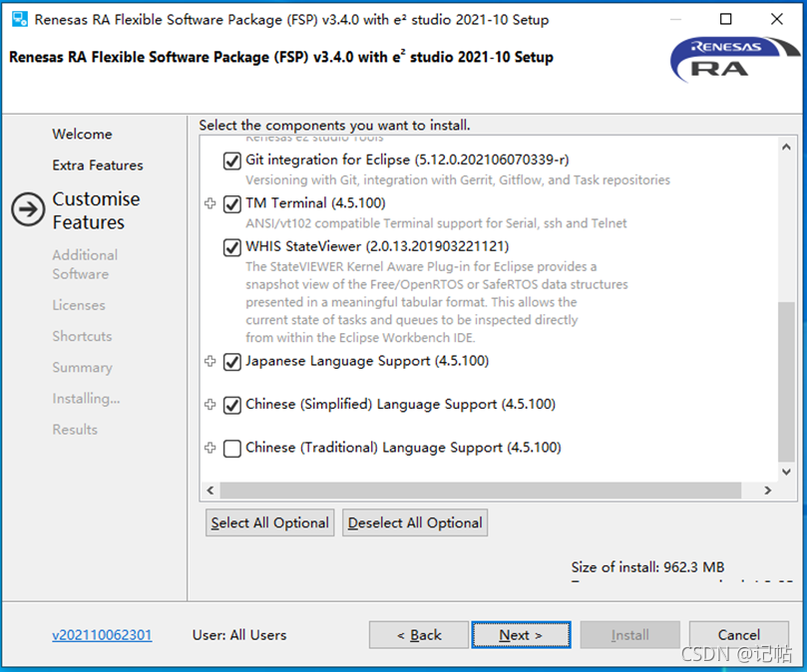Expand Japanese Language Support details
This screenshot has height=672, width=807.
[209, 362]
